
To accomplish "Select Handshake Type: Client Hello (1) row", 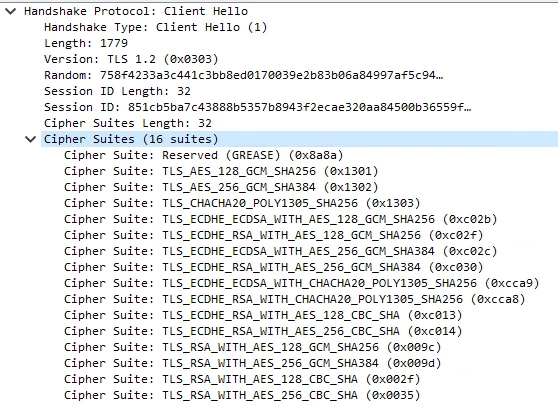I will 156,27.
